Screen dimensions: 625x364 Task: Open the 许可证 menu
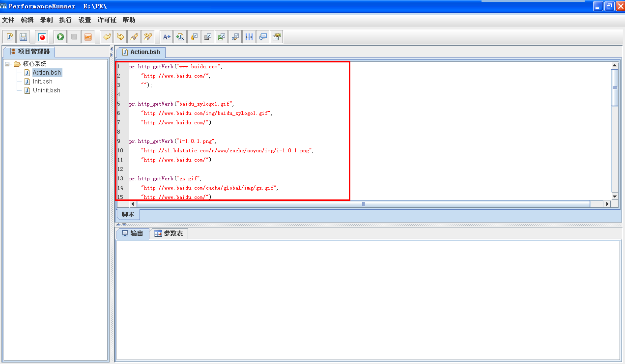(x=107, y=20)
